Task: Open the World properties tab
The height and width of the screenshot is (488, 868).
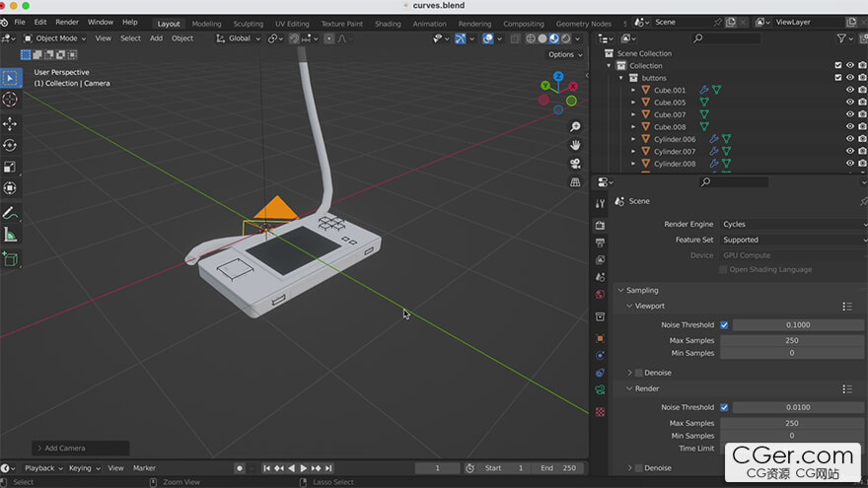Action: pos(600,294)
